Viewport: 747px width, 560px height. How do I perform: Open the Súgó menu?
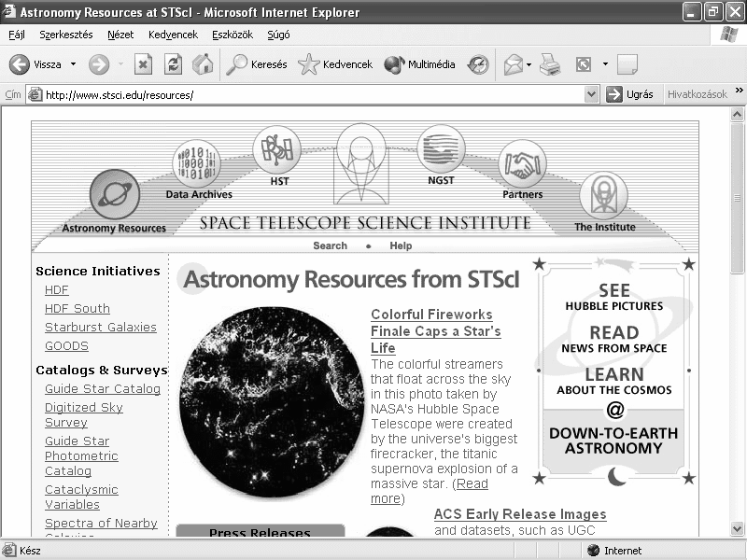(278, 35)
